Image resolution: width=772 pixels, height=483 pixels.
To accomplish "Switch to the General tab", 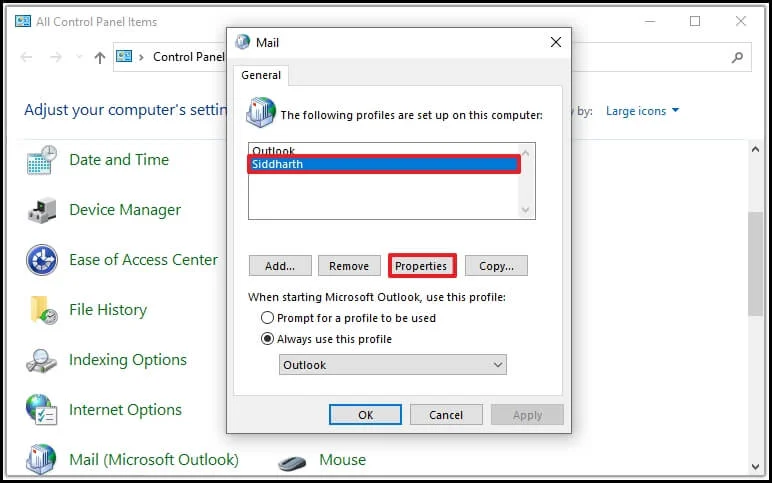I will (261, 75).
